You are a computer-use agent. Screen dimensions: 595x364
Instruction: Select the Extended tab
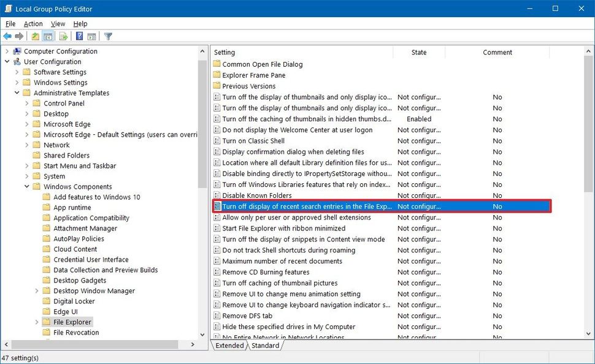click(x=229, y=345)
